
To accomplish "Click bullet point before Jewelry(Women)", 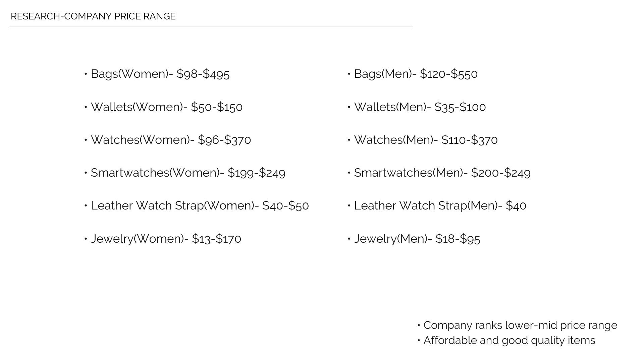I will 86,239.
